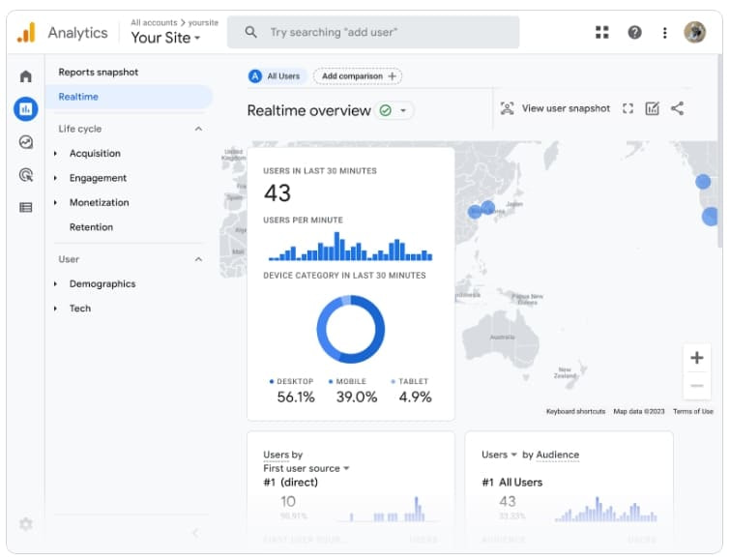Viewport: 730px width, 560px height.
Task: Open the Keyboard shortcuts link on map
Action: pos(575,411)
